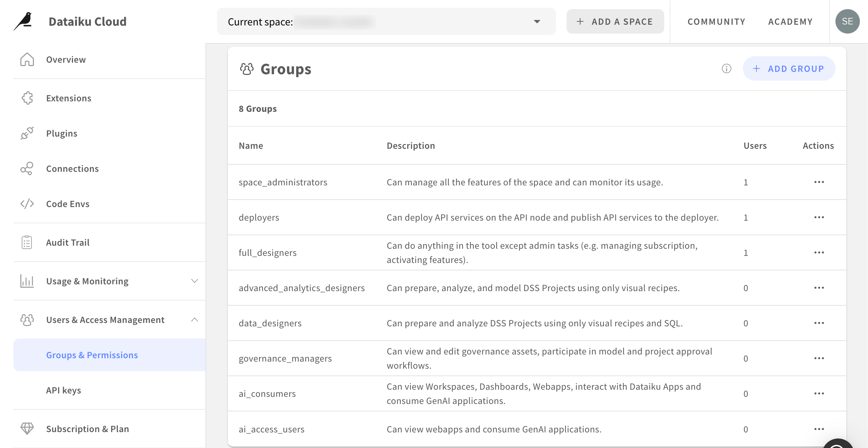Open actions menu for ai_access_users
Image resolution: width=868 pixels, height=448 pixels.
coord(819,429)
